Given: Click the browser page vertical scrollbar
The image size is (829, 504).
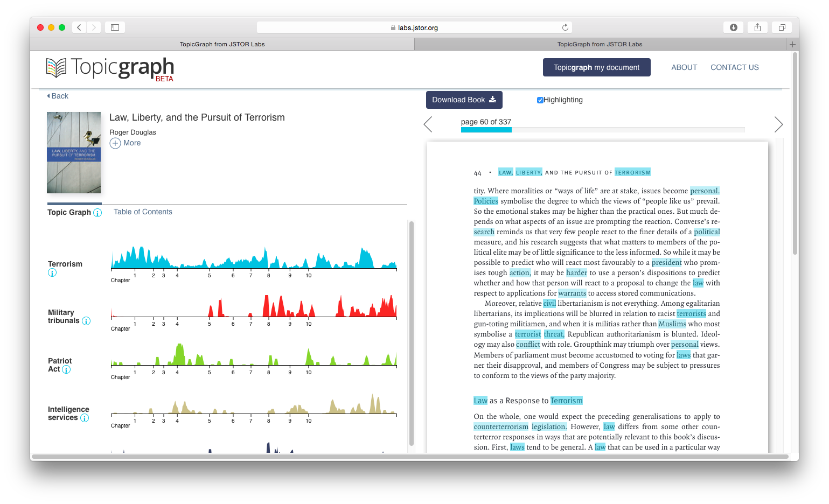Looking at the screenshot, I should tap(795, 153).
